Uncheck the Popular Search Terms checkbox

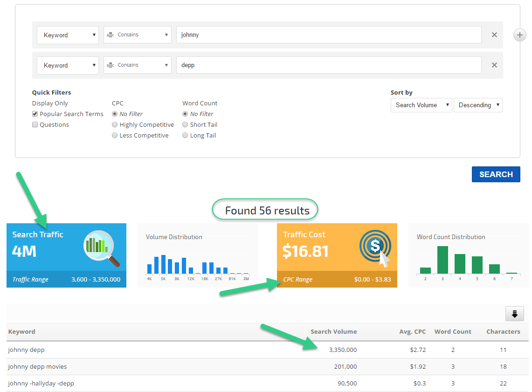tap(35, 114)
